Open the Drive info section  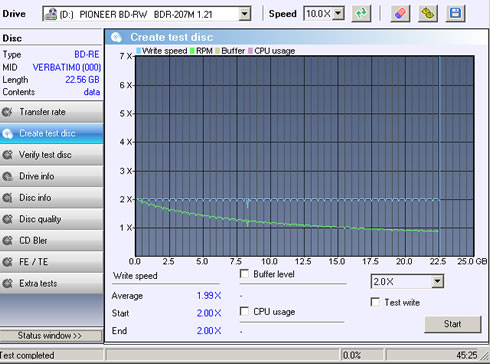(51, 176)
